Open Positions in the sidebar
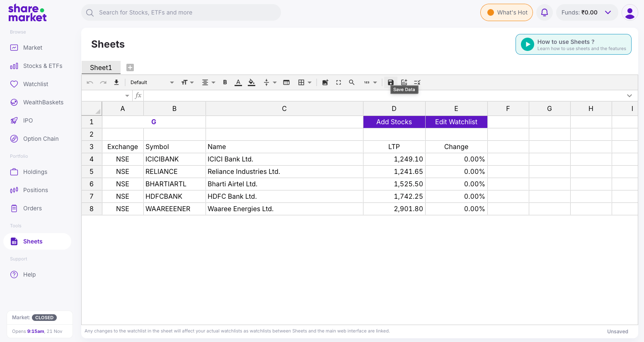644x342 pixels. point(37,190)
